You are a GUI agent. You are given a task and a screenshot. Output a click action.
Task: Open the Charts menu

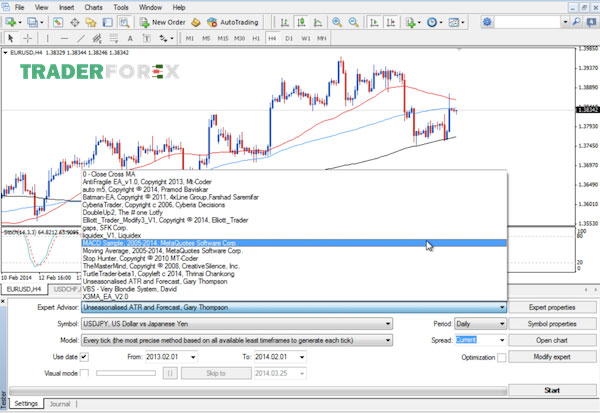coord(93,7)
